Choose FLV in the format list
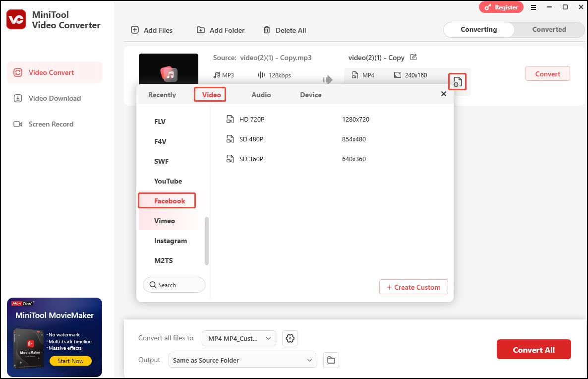Screen dimensions: 588x379 (160, 122)
